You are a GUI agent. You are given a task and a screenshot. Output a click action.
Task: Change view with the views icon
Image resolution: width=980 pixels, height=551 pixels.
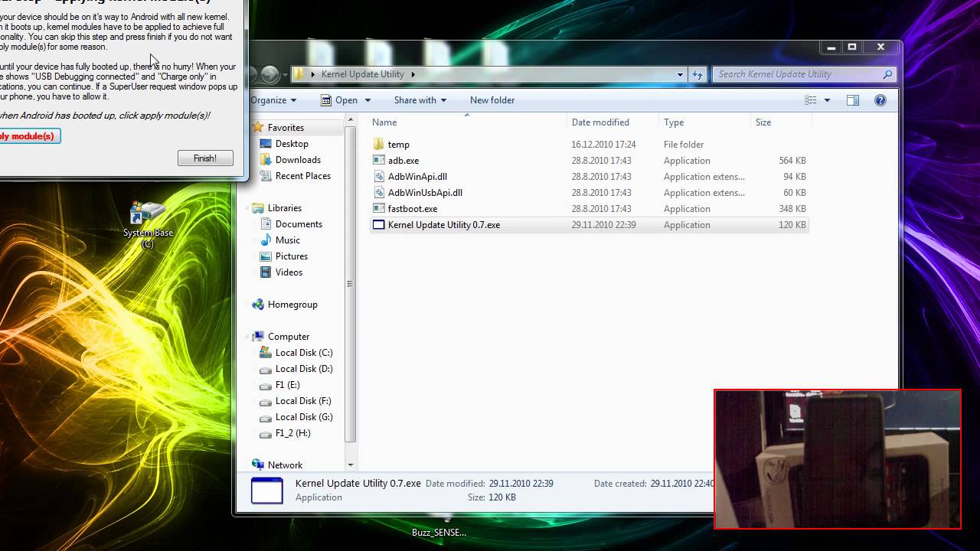811,100
